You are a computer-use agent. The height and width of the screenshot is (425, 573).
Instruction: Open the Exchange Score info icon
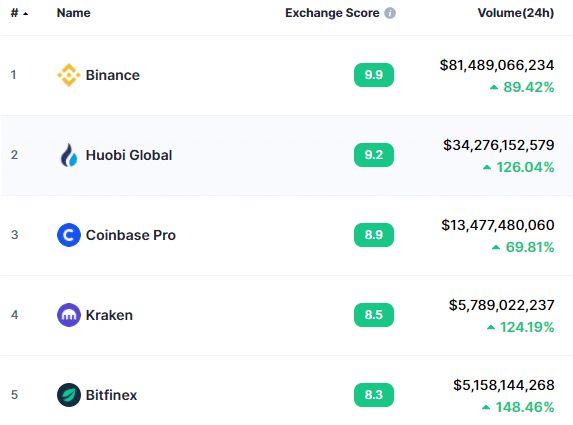coord(390,13)
